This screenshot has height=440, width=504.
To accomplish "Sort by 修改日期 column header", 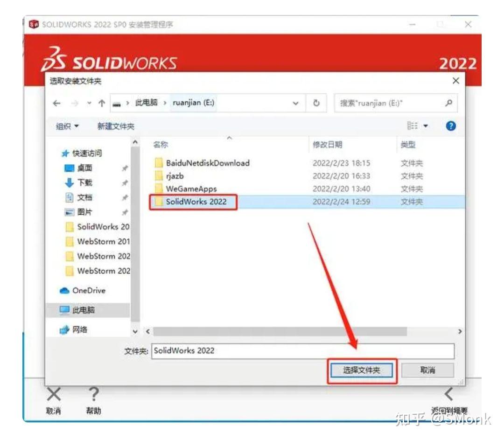I will pyautogui.click(x=327, y=144).
